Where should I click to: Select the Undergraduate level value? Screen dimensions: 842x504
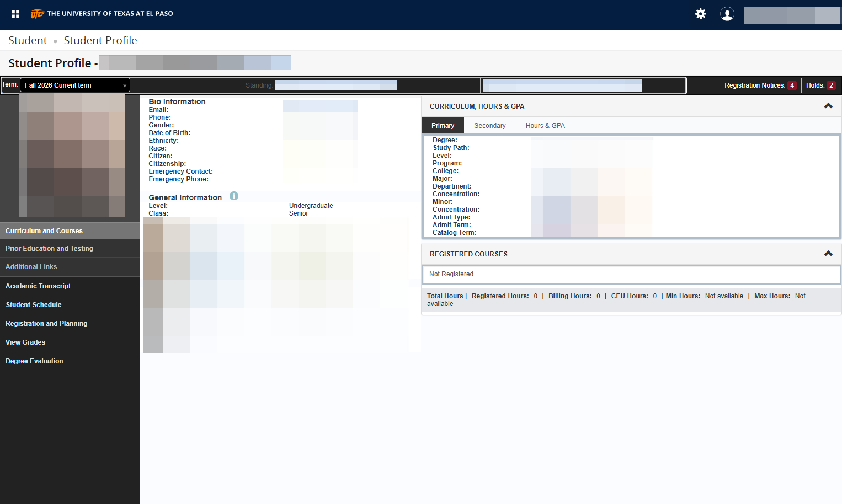click(311, 206)
